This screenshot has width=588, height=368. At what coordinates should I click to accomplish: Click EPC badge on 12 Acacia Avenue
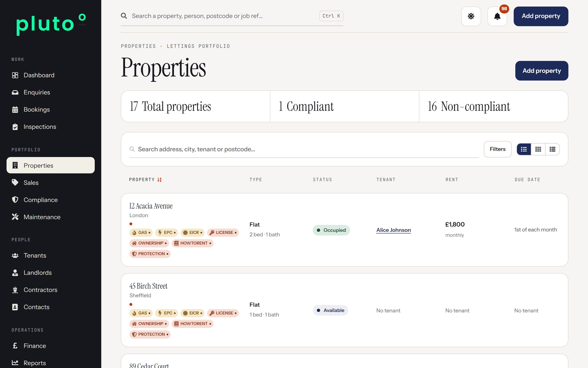click(166, 232)
